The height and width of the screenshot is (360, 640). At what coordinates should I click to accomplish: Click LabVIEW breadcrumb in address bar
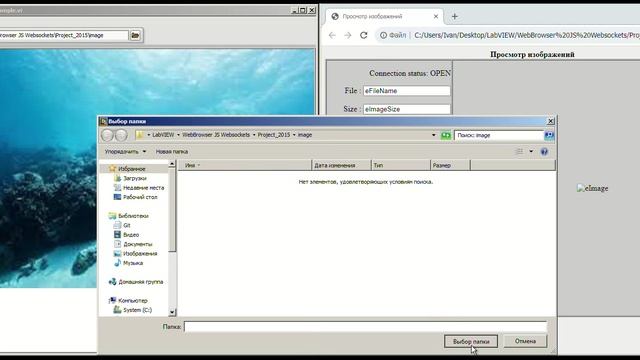tap(163, 135)
